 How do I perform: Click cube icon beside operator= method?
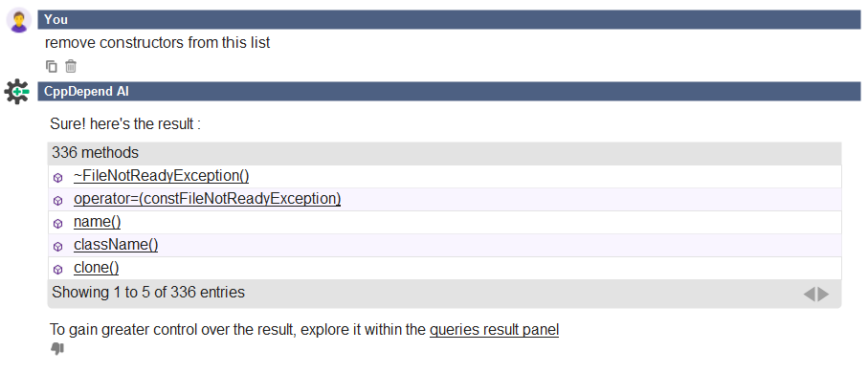58,200
